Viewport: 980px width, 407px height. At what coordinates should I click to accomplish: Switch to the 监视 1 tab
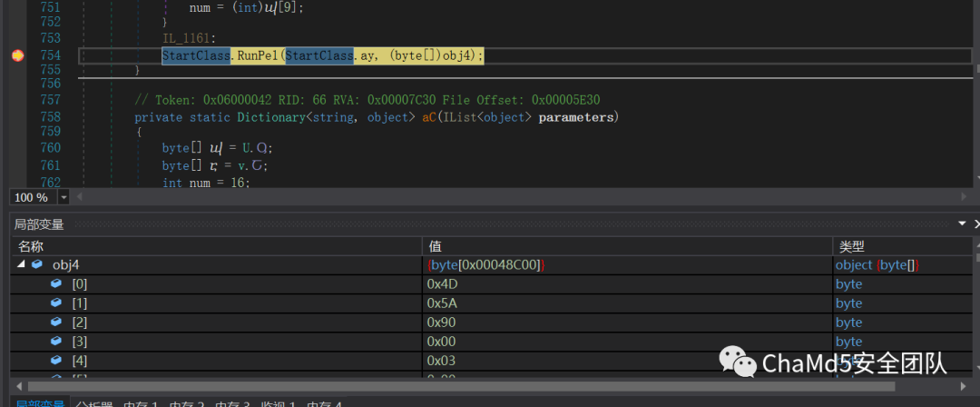[x=278, y=404]
